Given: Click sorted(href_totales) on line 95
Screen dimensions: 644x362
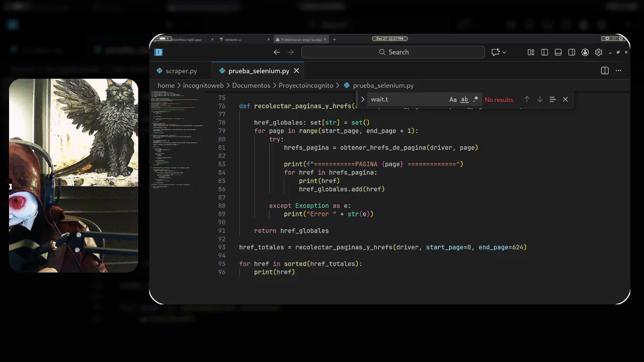Looking at the screenshot, I should pyautogui.click(x=320, y=264).
